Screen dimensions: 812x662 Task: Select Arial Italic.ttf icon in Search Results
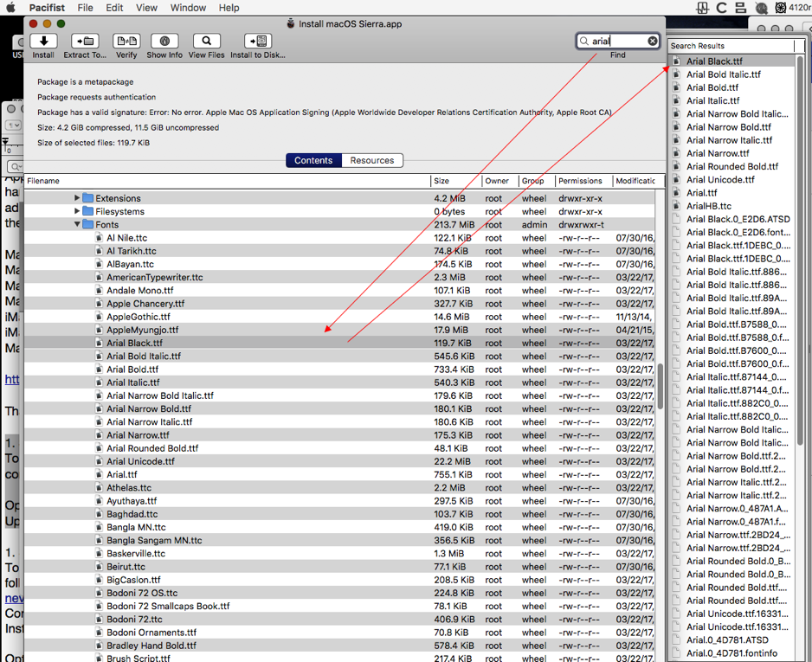(676, 100)
